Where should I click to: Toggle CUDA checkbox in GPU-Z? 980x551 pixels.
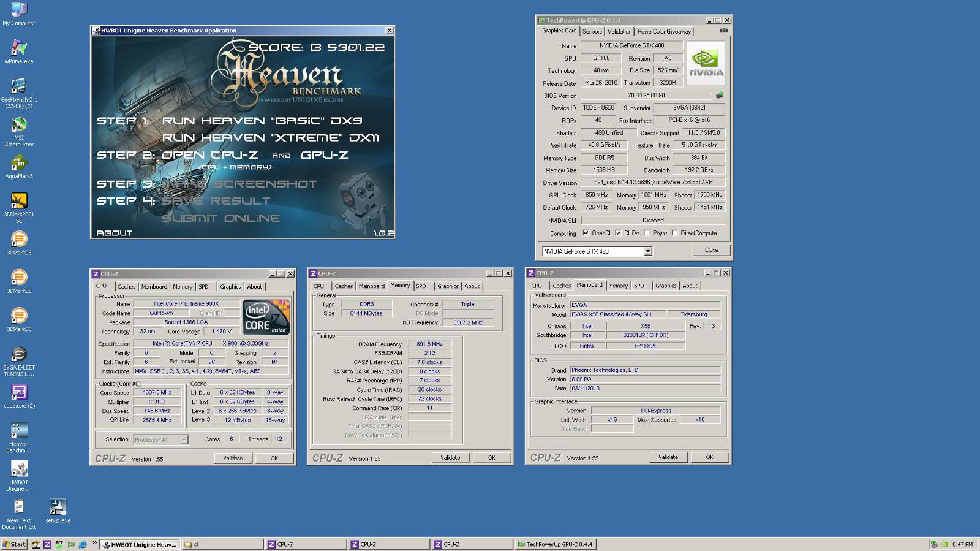618,233
